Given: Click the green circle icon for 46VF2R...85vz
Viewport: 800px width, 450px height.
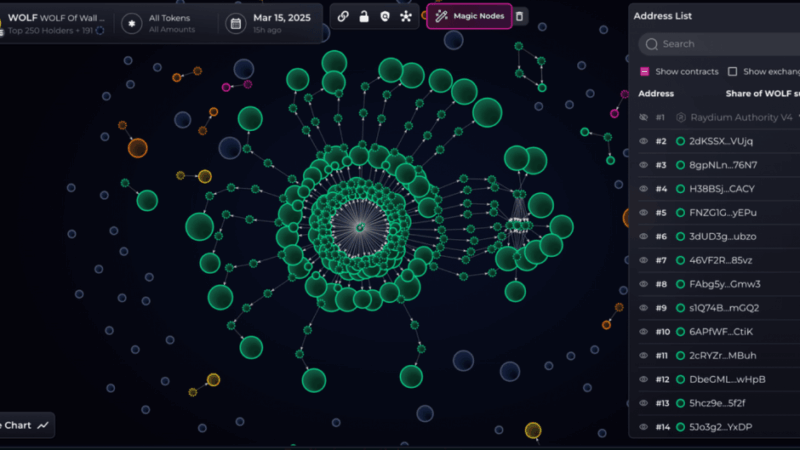Looking at the screenshot, I should click(x=680, y=260).
